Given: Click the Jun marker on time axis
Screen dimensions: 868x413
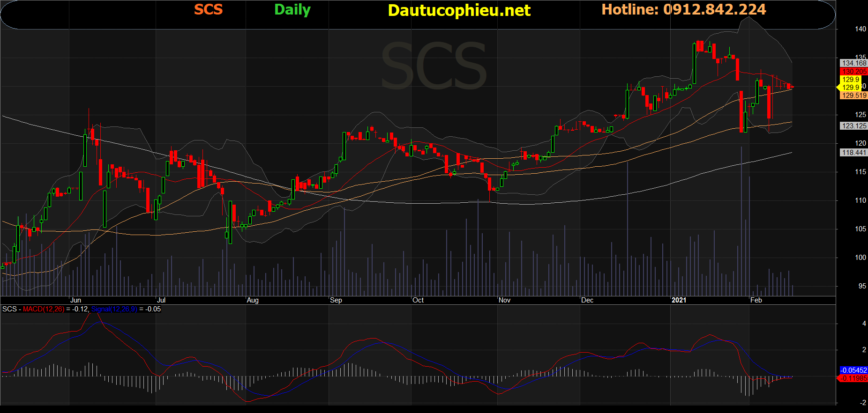Looking at the screenshot, I should (75, 300).
